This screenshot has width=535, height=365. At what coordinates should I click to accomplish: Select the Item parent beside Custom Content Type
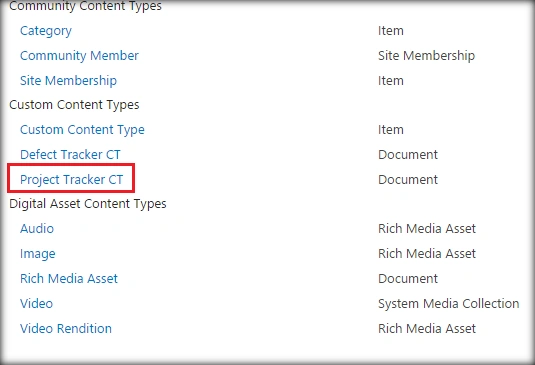click(x=391, y=130)
